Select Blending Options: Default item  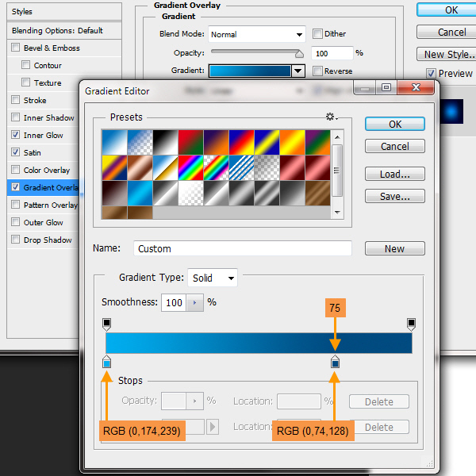click(57, 30)
